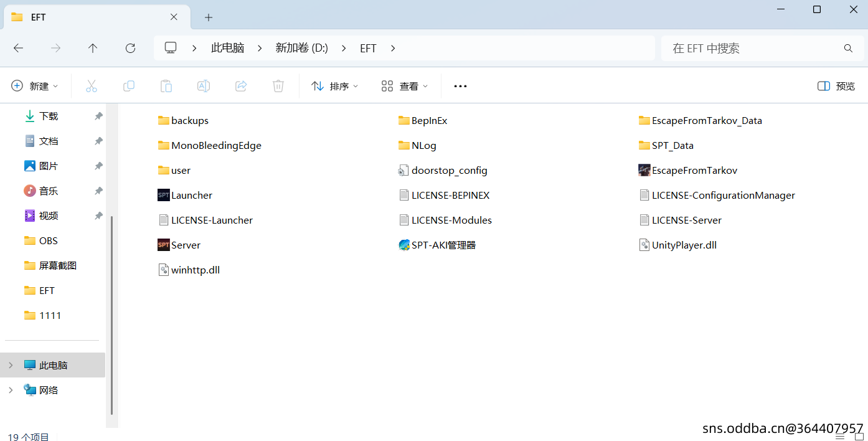Click the Cut scissors icon

point(92,86)
